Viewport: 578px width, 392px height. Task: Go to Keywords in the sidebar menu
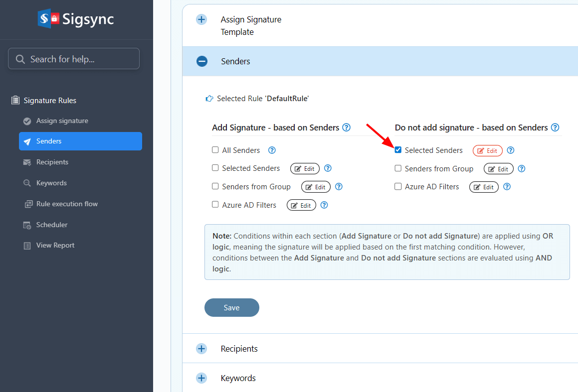(x=51, y=183)
